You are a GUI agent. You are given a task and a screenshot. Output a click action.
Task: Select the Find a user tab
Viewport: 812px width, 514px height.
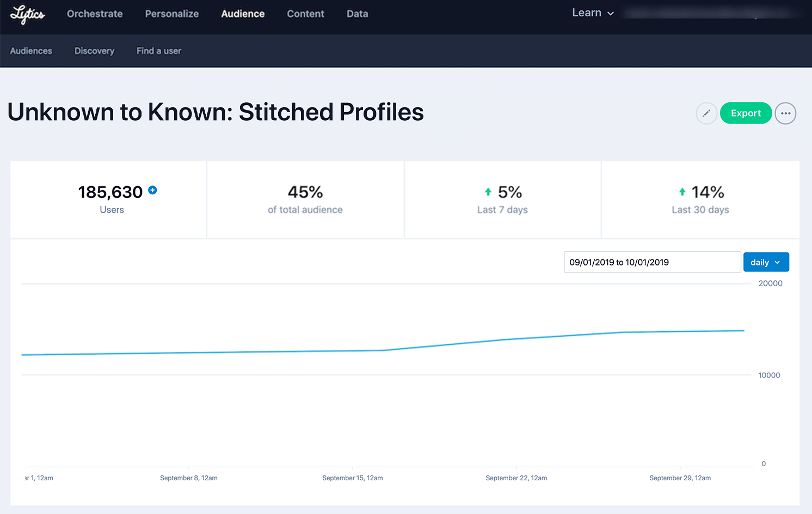pos(158,51)
